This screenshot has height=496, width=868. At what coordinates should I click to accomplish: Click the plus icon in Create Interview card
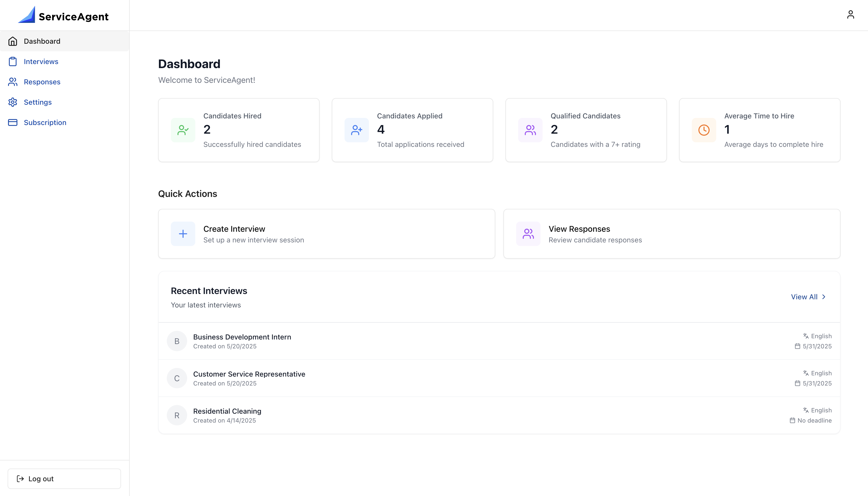[x=183, y=234]
